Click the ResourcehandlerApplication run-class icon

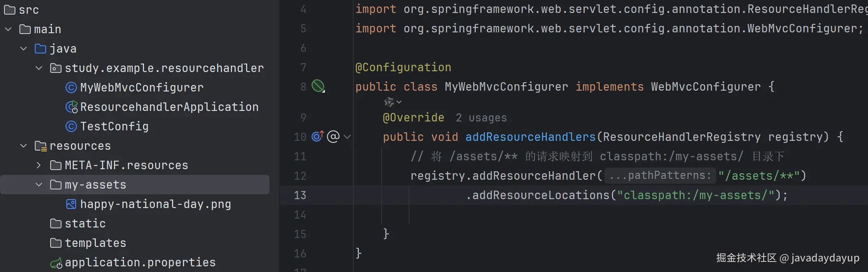[71, 107]
